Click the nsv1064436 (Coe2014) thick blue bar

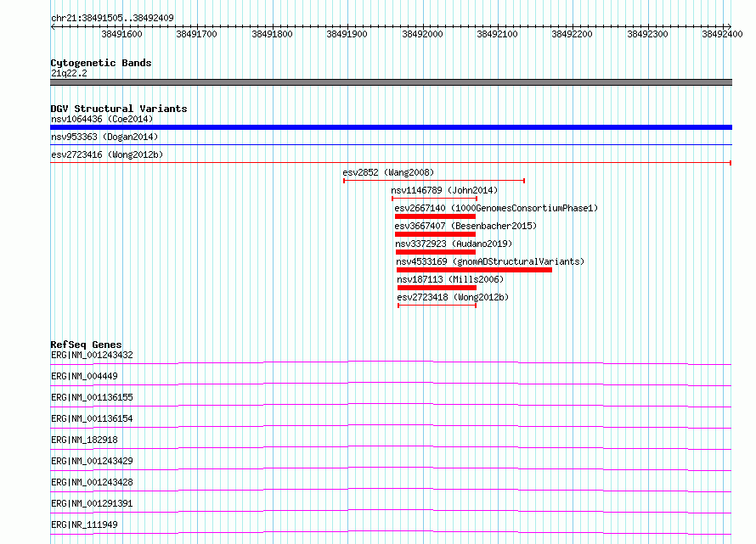[391, 127]
